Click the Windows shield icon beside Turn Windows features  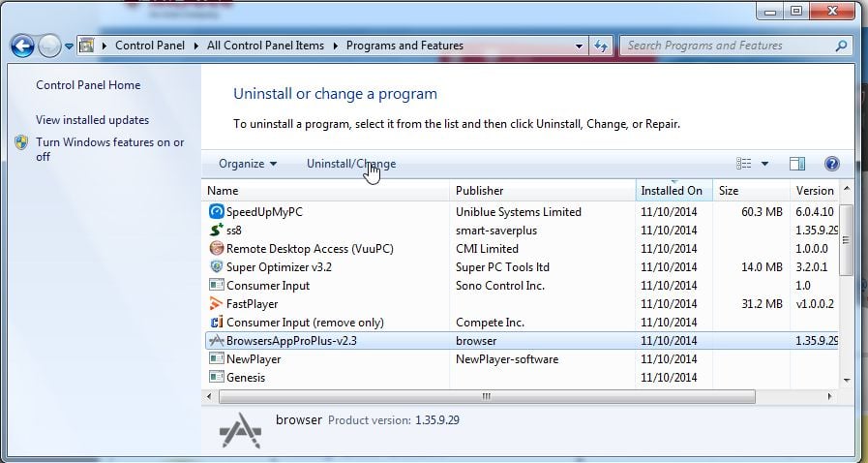pyautogui.click(x=21, y=142)
